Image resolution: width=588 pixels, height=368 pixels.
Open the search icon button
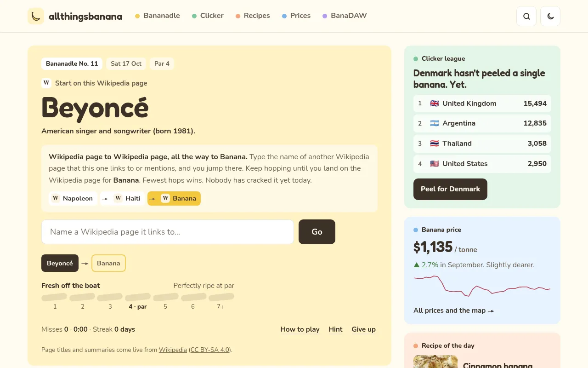click(526, 16)
